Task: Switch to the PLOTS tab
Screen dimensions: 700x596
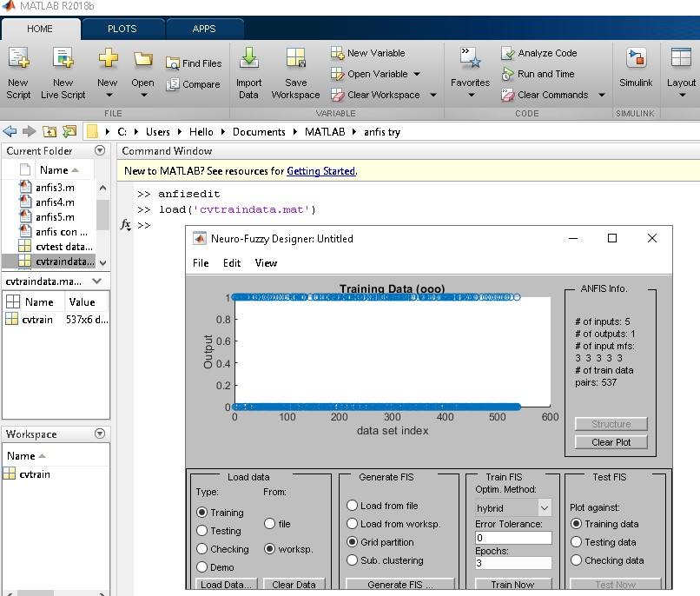Action: pyautogui.click(x=122, y=29)
